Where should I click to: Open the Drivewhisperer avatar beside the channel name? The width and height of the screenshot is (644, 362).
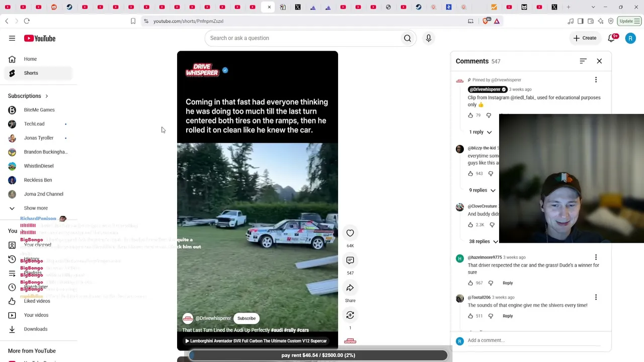pyautogui.click(x=188, y=318)
